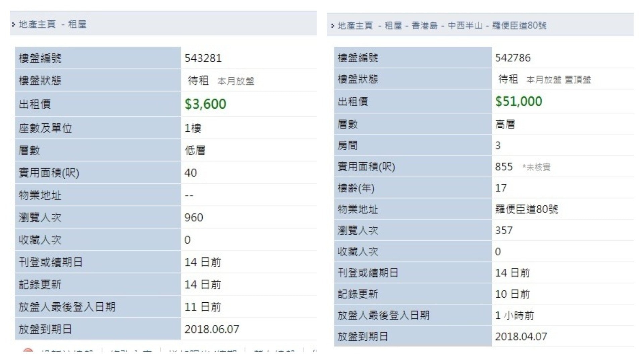Click listing number 542786

point(513,58)
